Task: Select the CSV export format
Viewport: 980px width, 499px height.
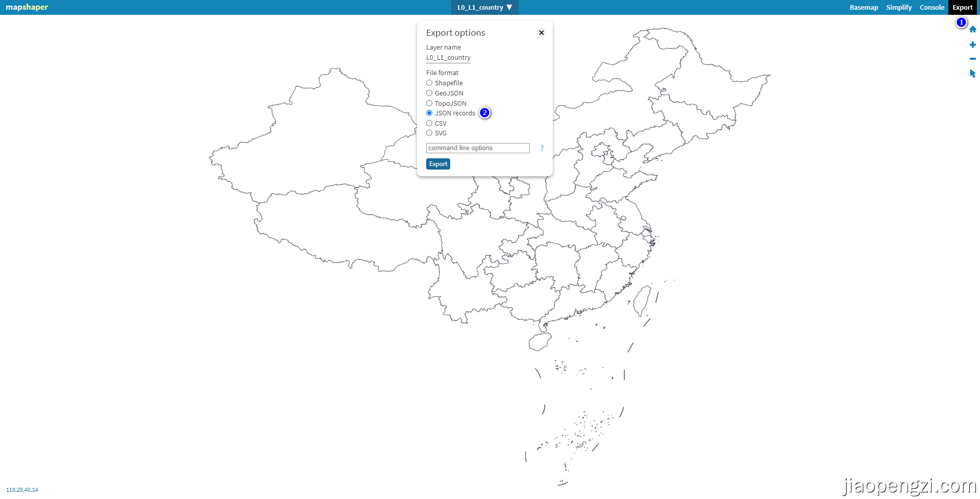Action: [429, 123]
